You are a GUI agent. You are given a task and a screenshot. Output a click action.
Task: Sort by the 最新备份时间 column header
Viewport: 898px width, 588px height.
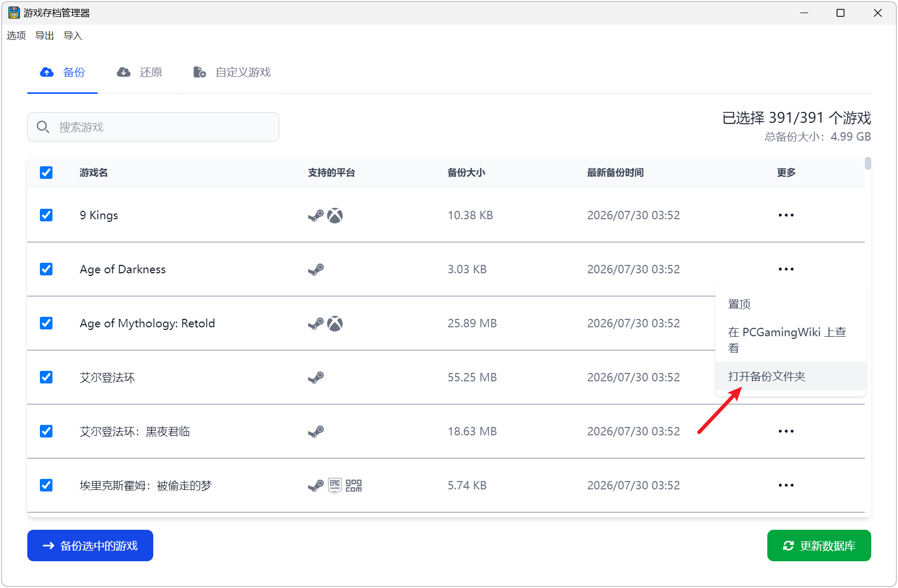coord(616,173)
